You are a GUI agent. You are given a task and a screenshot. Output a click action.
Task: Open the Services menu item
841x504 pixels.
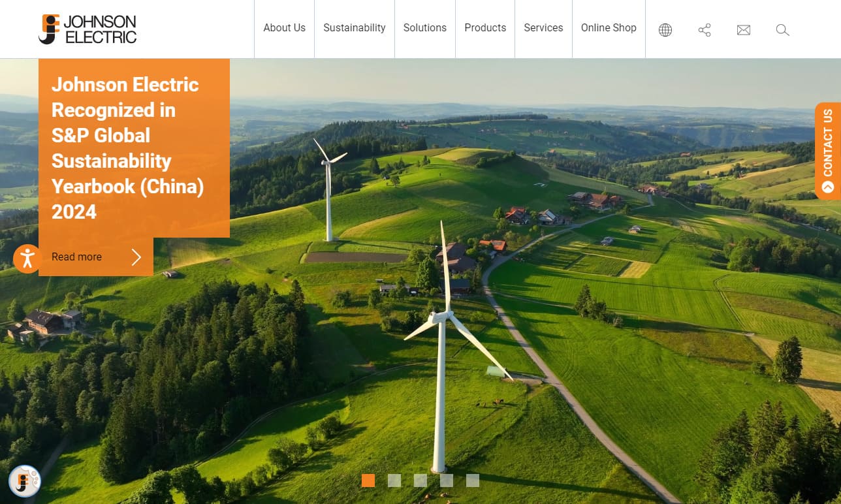click(x=543, y=28)
